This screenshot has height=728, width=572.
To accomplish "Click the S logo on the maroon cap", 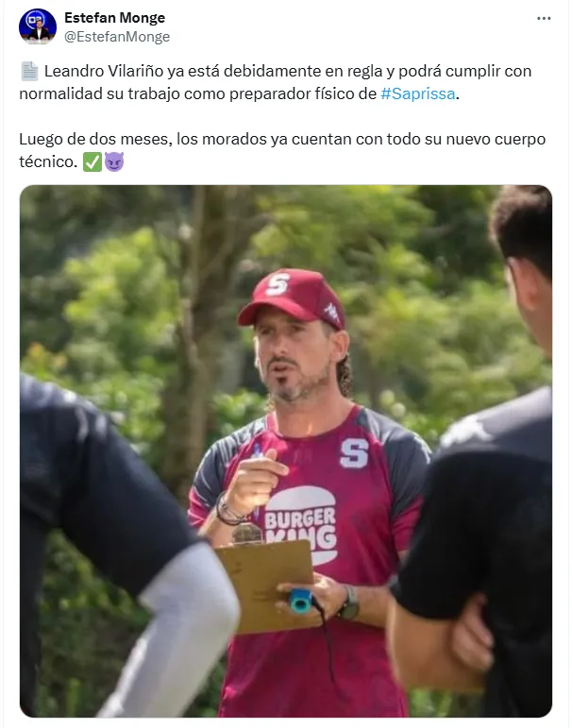I will tap(278, 284).
